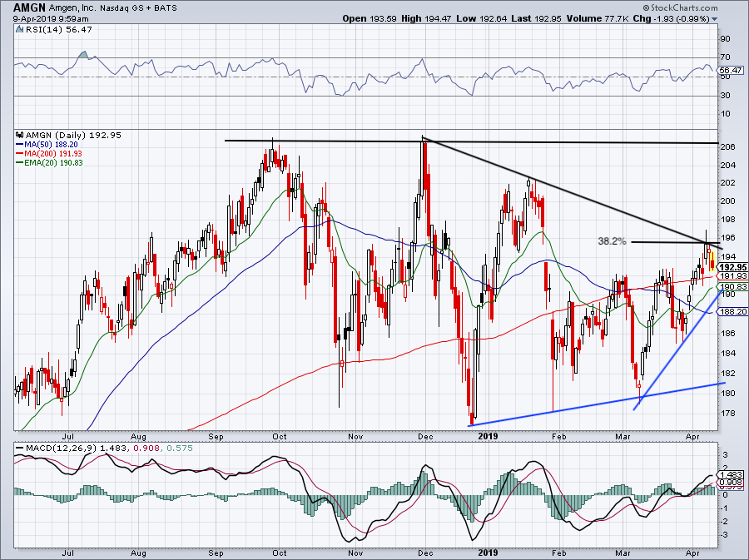Click the 191.93 MA(200) price tag on axis
The height and width of the screenshot is (560, 749).
click(x=732, y=276)
